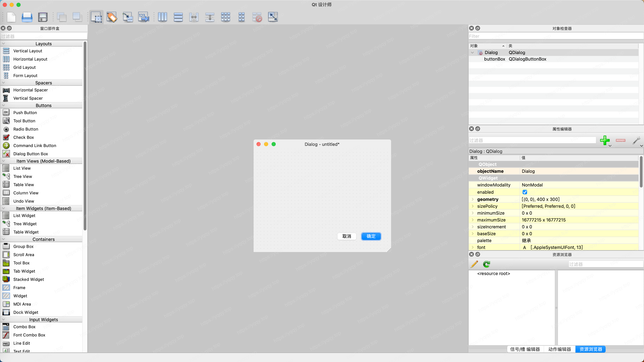644x362 pixels.
Task: Select Check Box widget in widget box
Action: (x=23, y=137)
